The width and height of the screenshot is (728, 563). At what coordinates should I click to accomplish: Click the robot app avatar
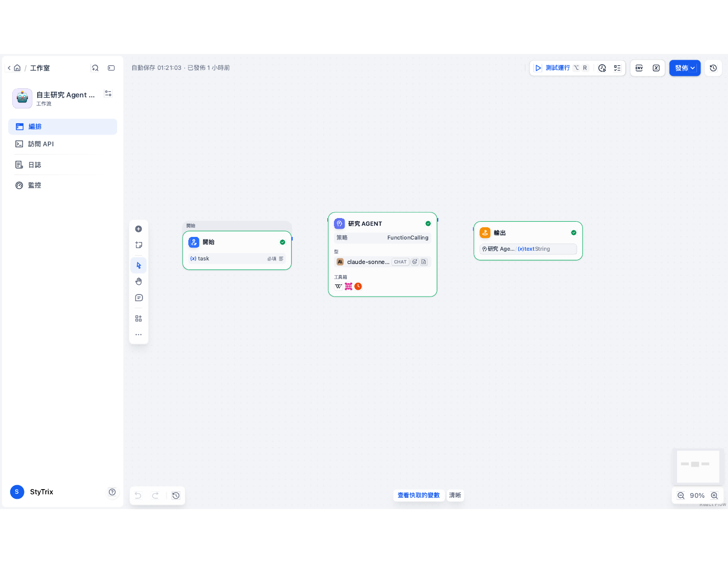22,98
